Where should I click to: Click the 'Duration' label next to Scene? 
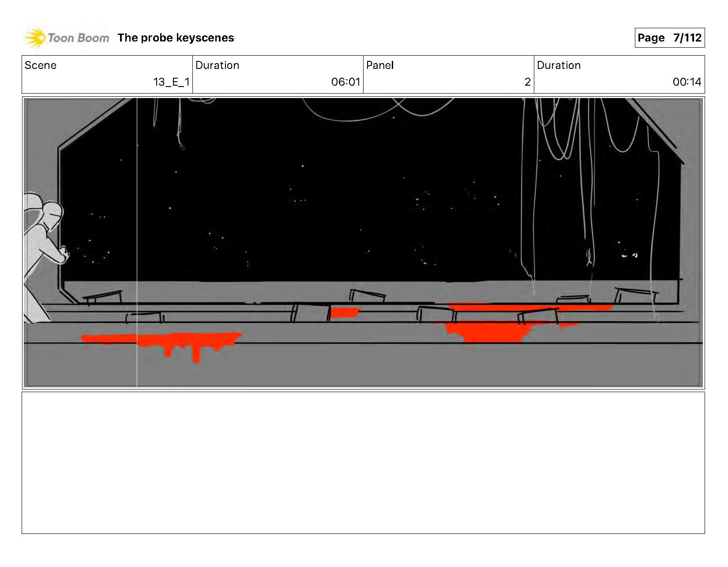pyautogui.click(x=218, y=65)
